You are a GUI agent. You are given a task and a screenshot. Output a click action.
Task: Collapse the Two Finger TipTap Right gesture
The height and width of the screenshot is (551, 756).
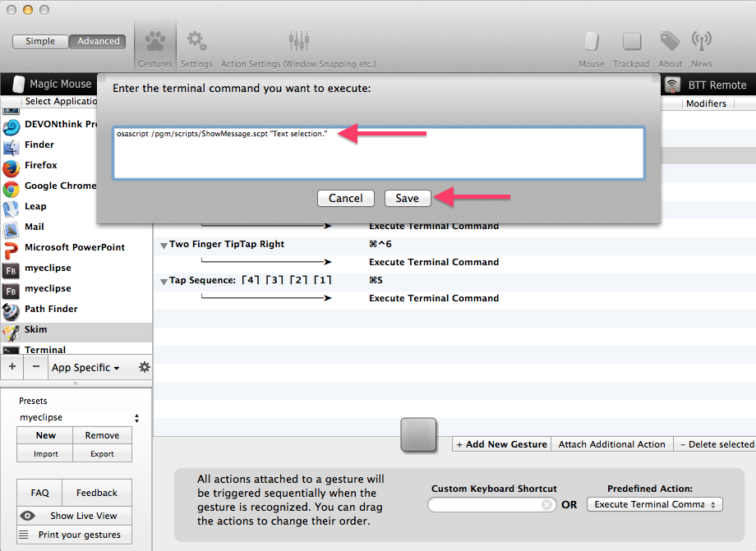[163, 245]
